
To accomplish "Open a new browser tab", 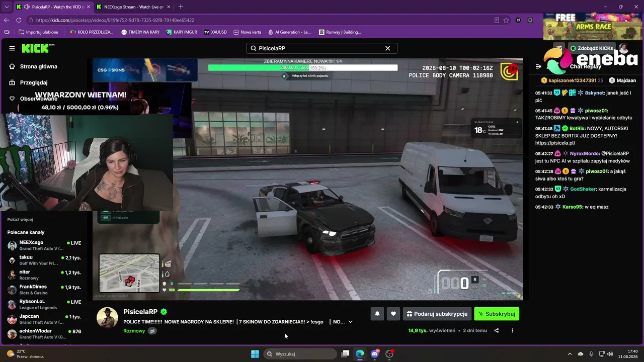I will tap(181, 7).
